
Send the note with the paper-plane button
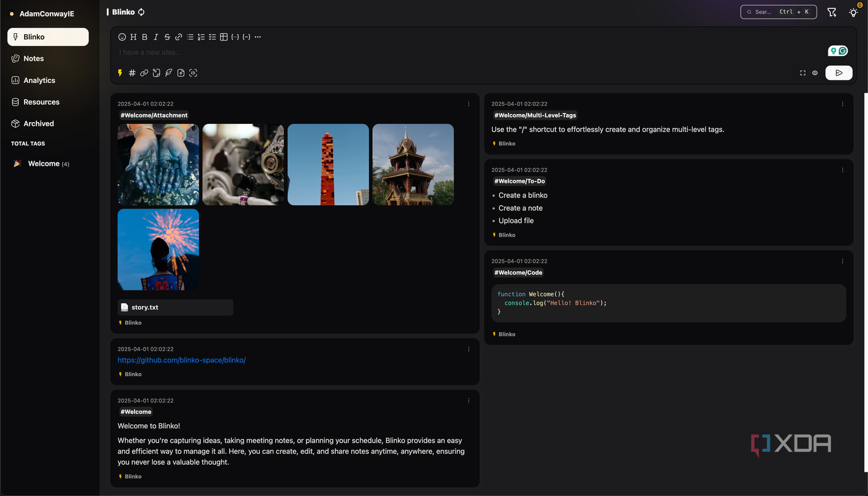pyautogui.click(x=839, y=73)
